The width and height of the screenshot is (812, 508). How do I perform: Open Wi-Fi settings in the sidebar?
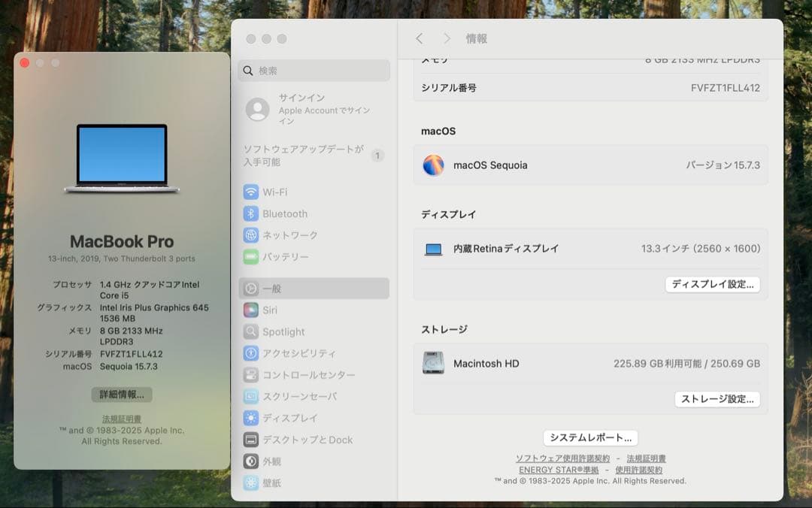click(x=279, y=192)
